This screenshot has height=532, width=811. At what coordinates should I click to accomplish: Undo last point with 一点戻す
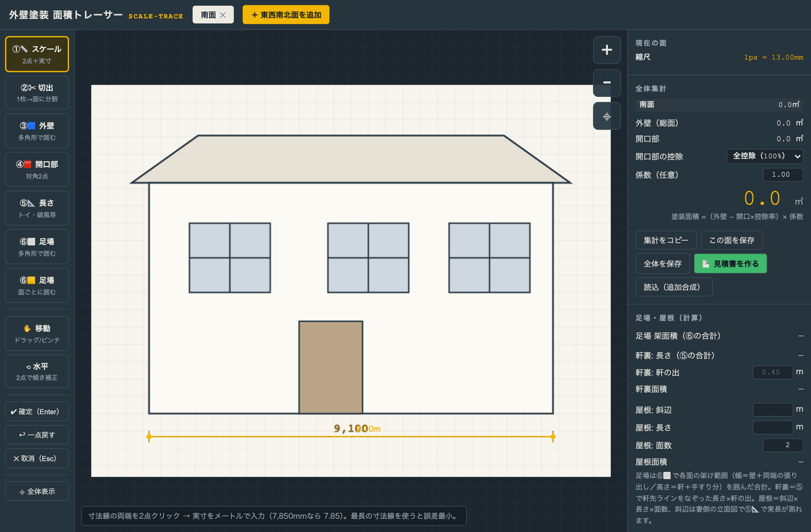tap(37, 435)
